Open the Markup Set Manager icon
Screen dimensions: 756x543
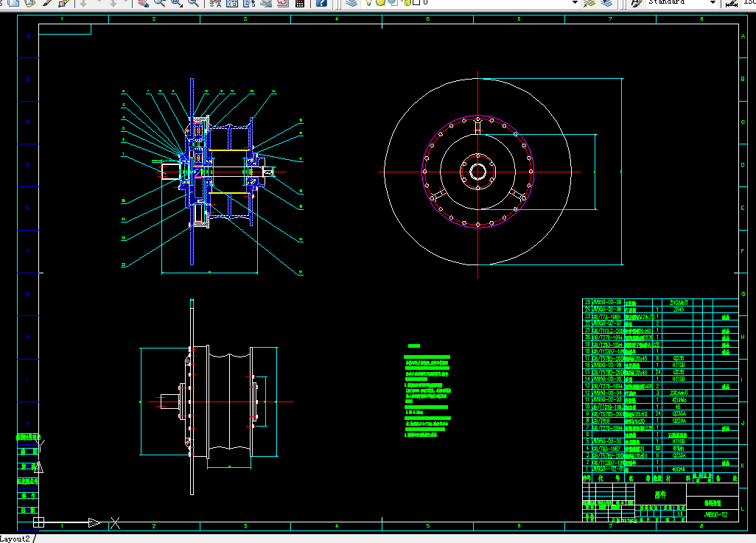pos(283,3)
